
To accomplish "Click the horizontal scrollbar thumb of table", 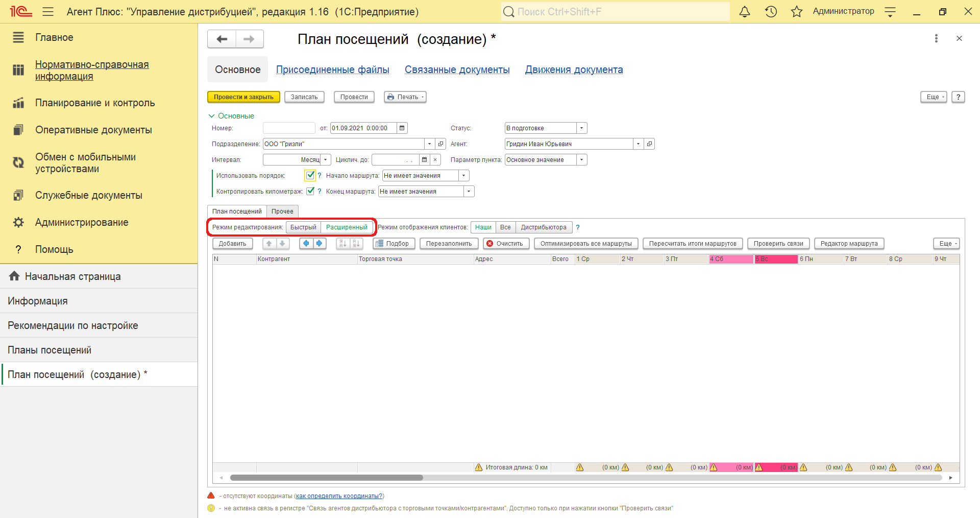I will pyautogui.click(x=327, y=478).
